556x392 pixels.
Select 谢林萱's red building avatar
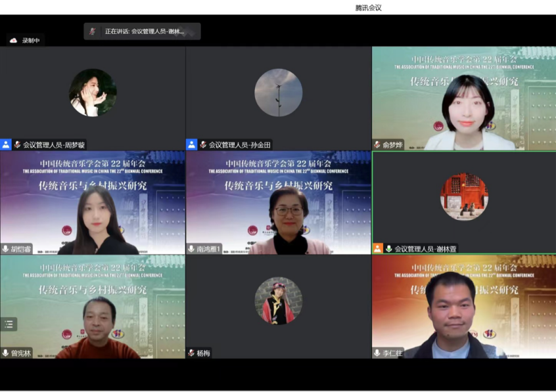464,196
